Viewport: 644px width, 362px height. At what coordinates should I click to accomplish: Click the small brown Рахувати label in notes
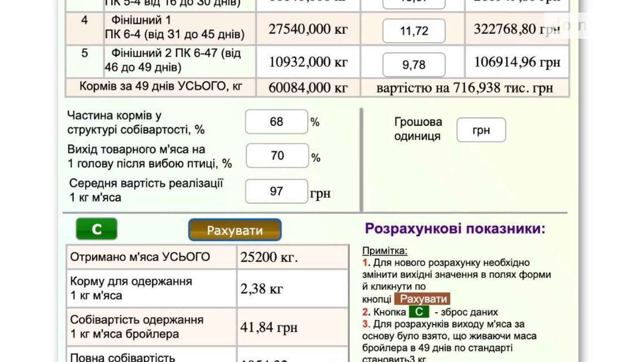tap(422, 299)
